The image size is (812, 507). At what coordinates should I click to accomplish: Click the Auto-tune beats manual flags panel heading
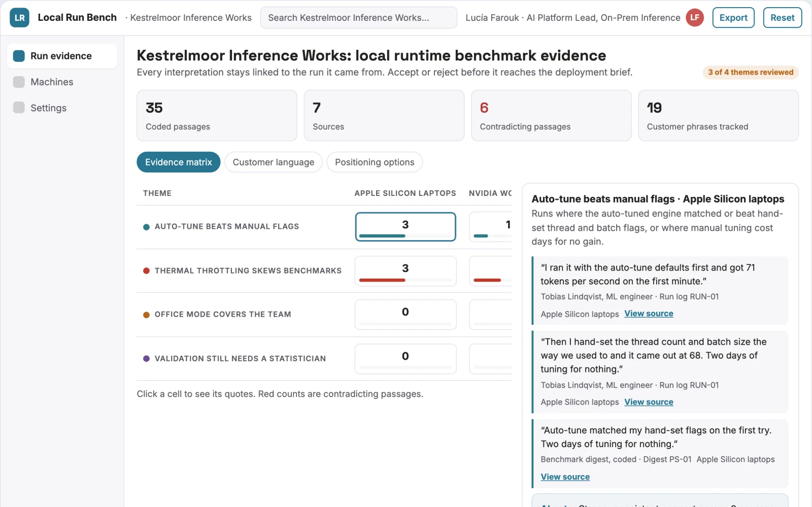pyautogui.click(x=658, y=199)
